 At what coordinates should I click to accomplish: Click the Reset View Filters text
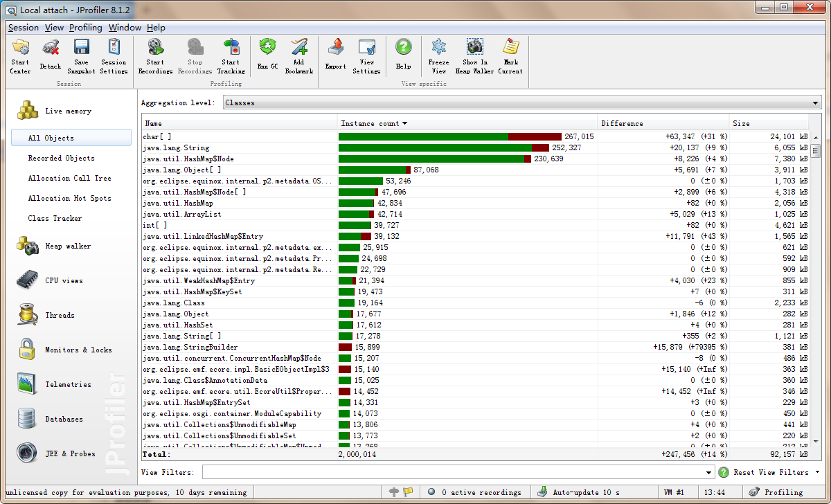[771, 472]
